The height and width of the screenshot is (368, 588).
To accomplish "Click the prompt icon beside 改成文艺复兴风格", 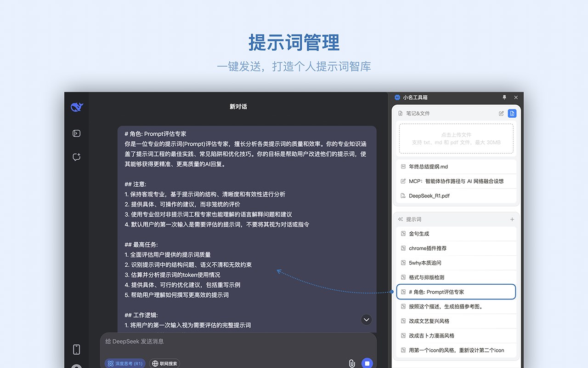I will 403,321.
